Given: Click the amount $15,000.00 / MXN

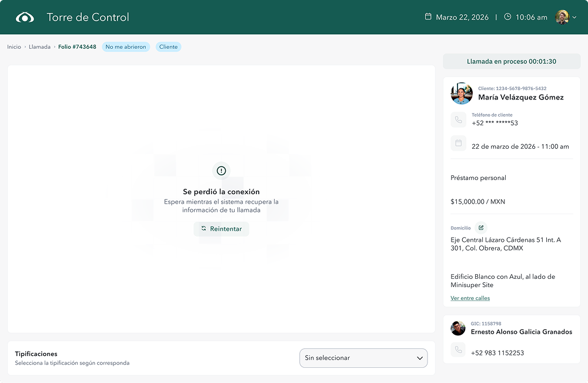Looking at the screenshot, I should click(477, 202).
